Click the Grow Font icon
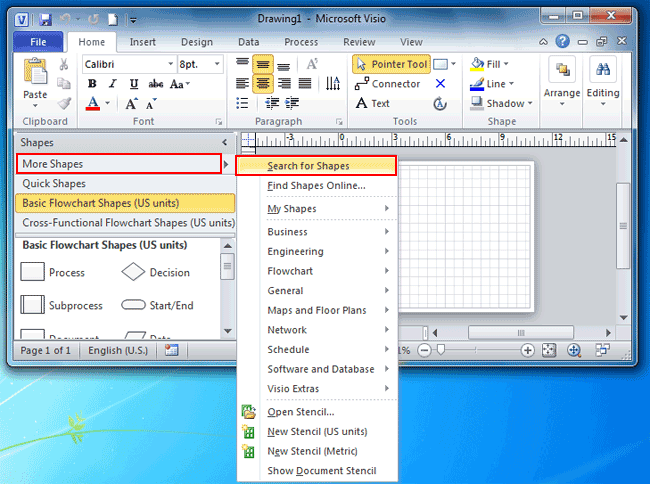 (131, 103)
